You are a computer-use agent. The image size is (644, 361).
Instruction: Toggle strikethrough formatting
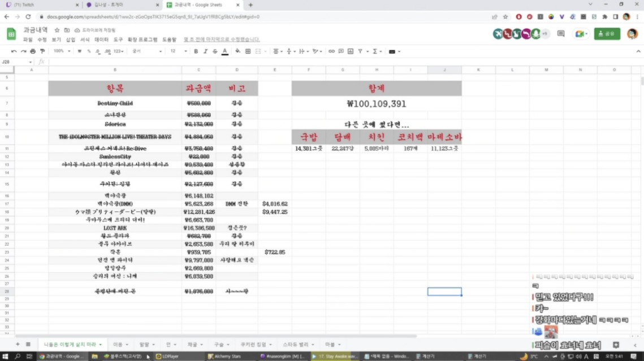click(215, 51)
